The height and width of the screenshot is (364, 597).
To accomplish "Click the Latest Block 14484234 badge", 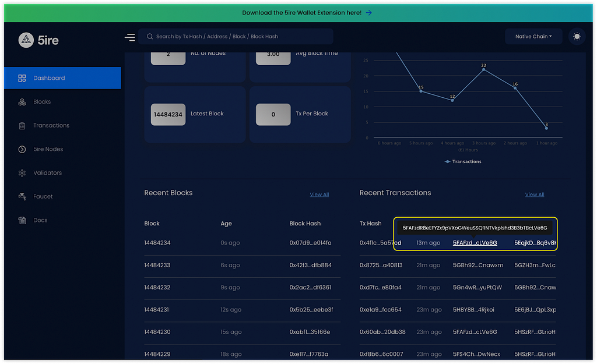I will click(x=168, y=114).
